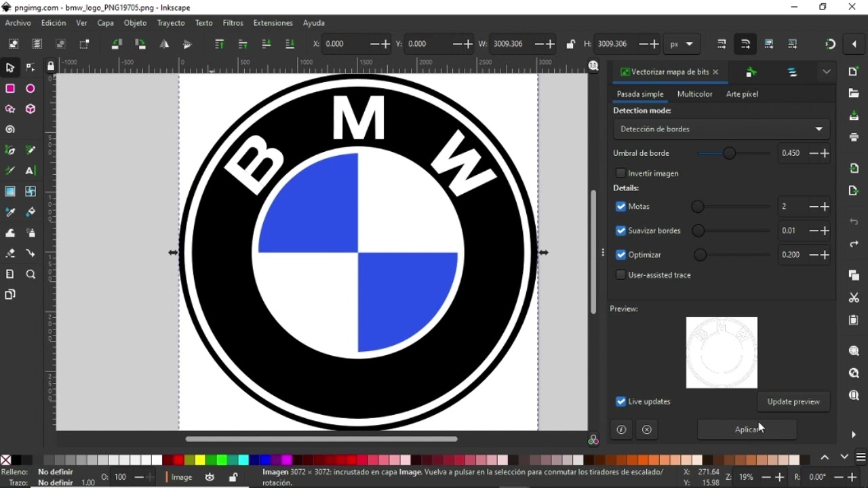Open the Filtros menu
The width and height of the screenshot is (868, 488).
click(233, 23)
